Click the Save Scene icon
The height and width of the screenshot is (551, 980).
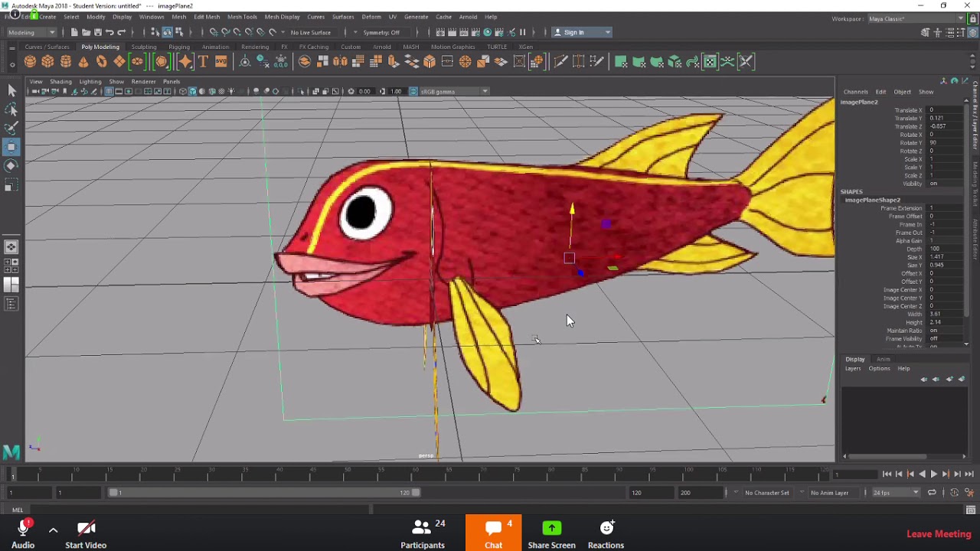[x=97, y=32]
